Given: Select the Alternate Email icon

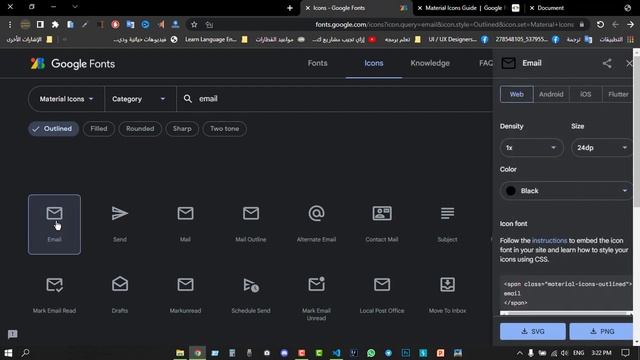Looking at the screenshot, I should pos(316,213).
